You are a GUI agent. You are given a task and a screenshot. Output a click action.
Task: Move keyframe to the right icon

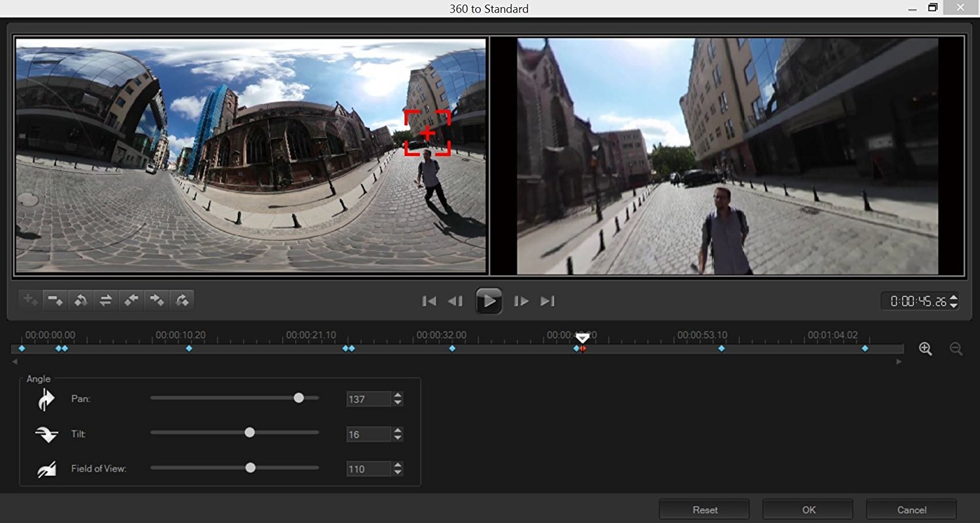(157, 300)
